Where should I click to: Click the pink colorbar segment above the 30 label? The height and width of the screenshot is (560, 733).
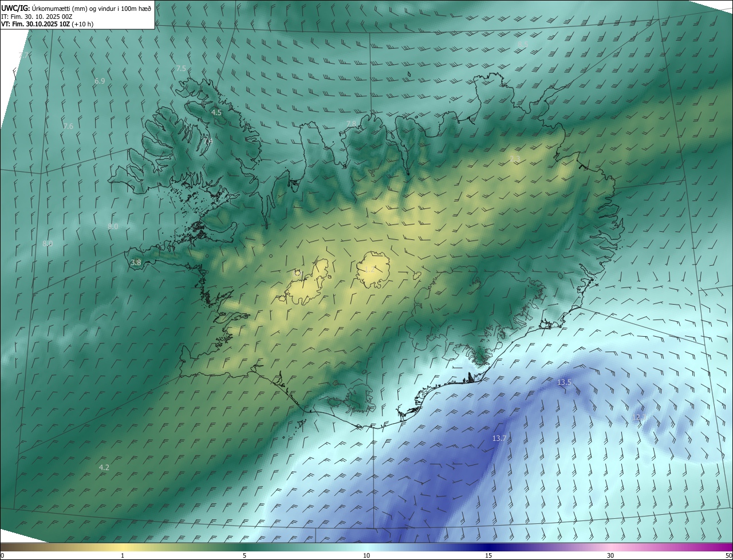click(x=610, y=547)
